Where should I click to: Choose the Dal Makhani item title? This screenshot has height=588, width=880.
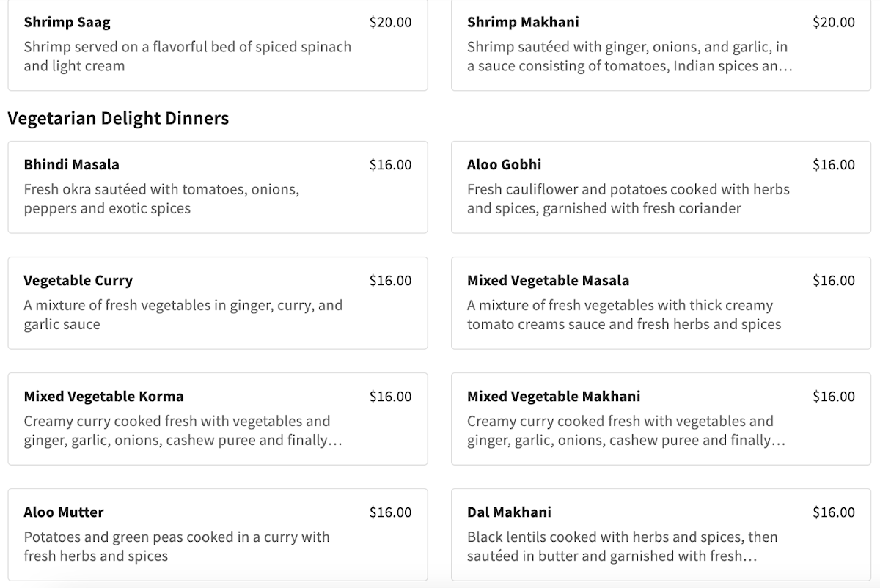coord(509,512)
